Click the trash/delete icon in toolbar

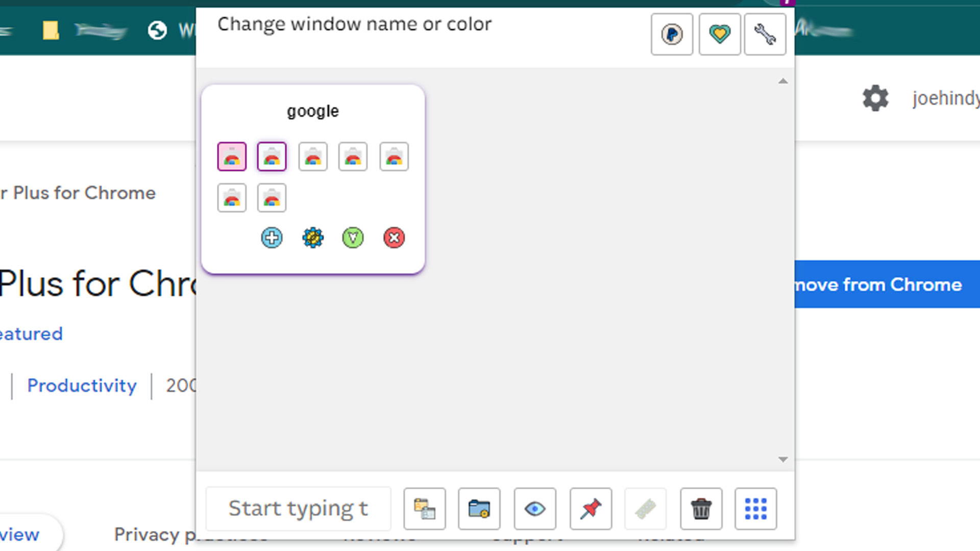[701, 508]
